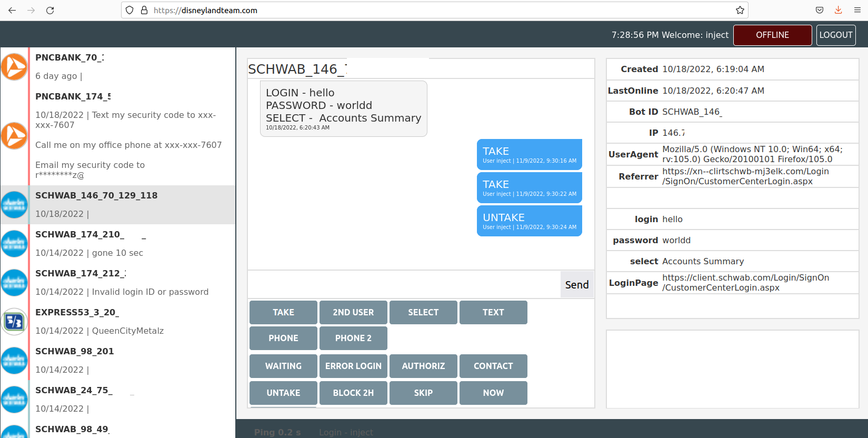Click the Referrer URL value
Image resolution: width=868 pixels, height=438 pixels.
pyautogui.click(x=745, y=176)
